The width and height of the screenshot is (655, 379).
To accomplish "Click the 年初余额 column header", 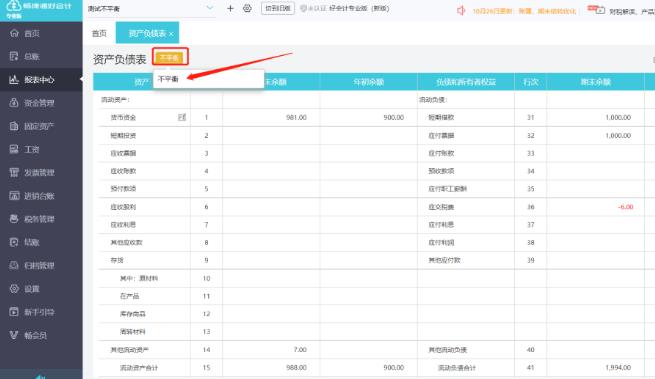I will click(368, 82).
